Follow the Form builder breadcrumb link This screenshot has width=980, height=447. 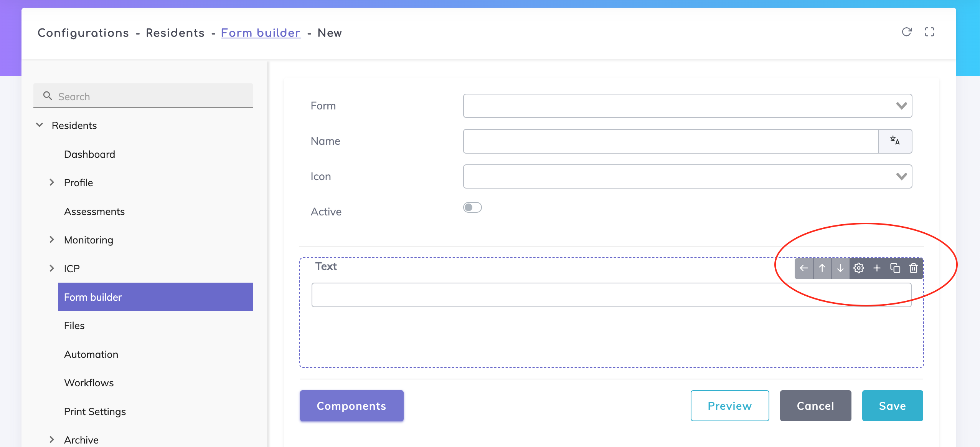[x=261, y=33]
